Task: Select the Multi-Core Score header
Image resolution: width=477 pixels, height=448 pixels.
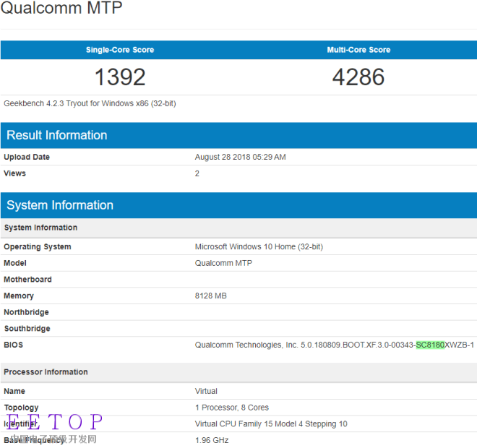Action: coord(358,50)
